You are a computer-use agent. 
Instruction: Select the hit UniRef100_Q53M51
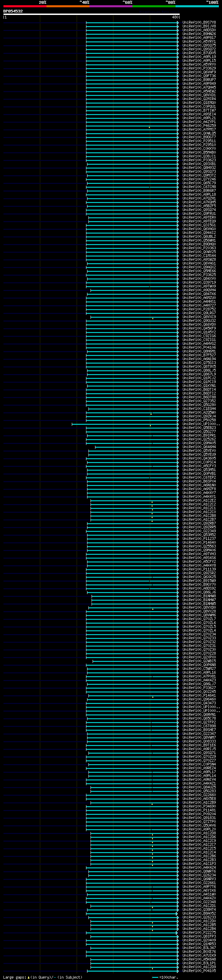pos(199,470)
